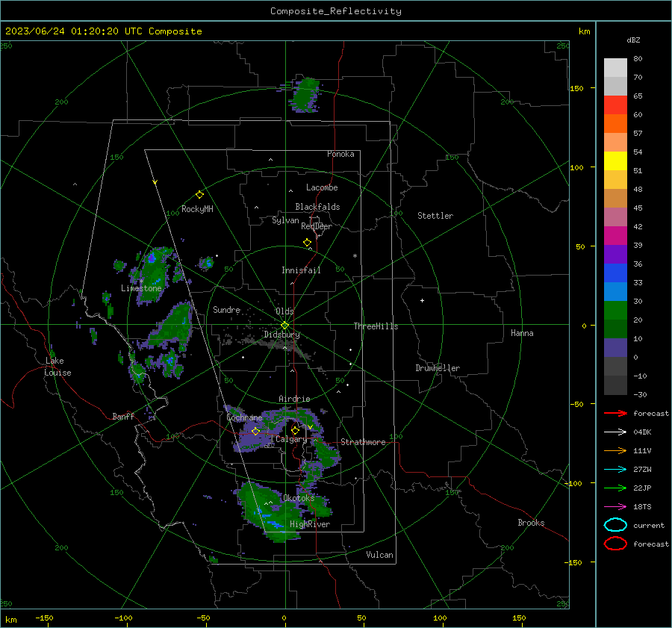Click the Airdrie town label
The height and width of the screenshot is (628, 672).
294,399
